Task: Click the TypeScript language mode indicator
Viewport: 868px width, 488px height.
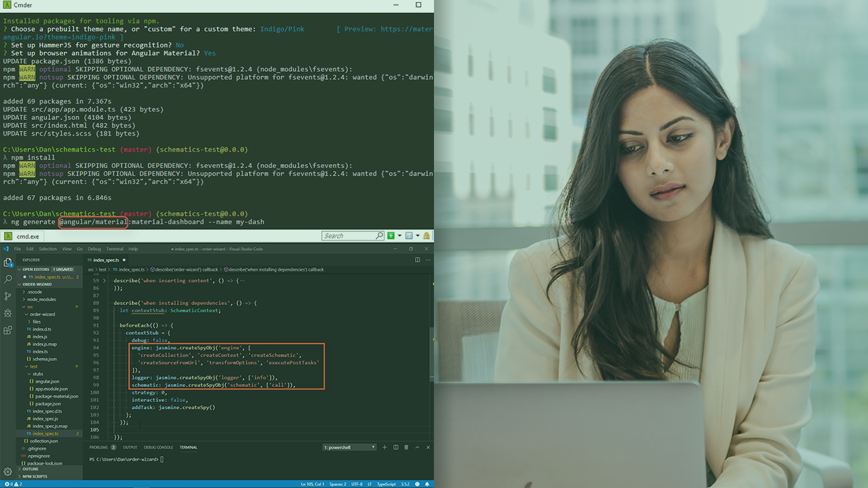Action: coord(387,484)
